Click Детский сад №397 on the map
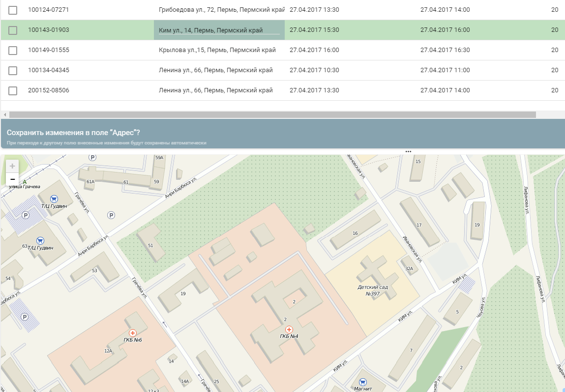This screenshot has height=392, width=565. [372, 290]
